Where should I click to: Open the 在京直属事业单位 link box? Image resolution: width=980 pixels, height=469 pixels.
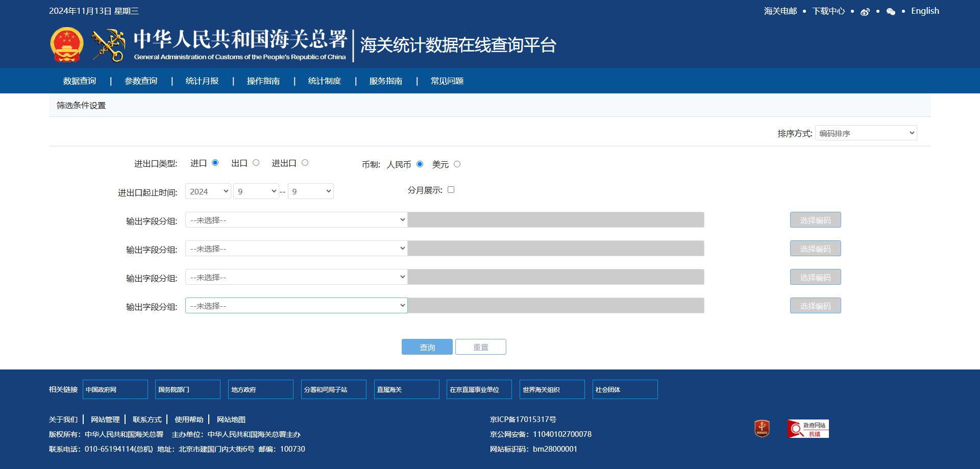tap(479, 389)
